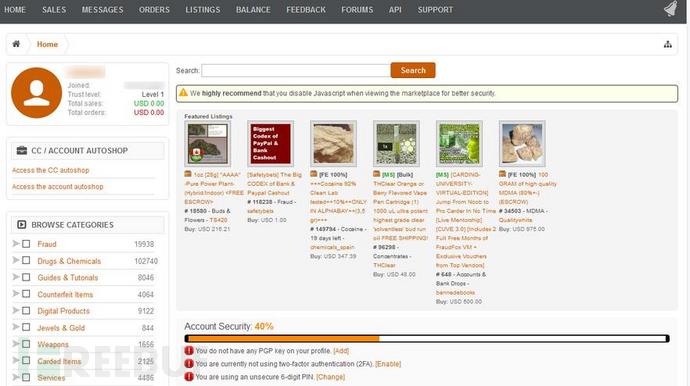Expand the Counterfeit Items category arrow

click(x=16, y=294)
